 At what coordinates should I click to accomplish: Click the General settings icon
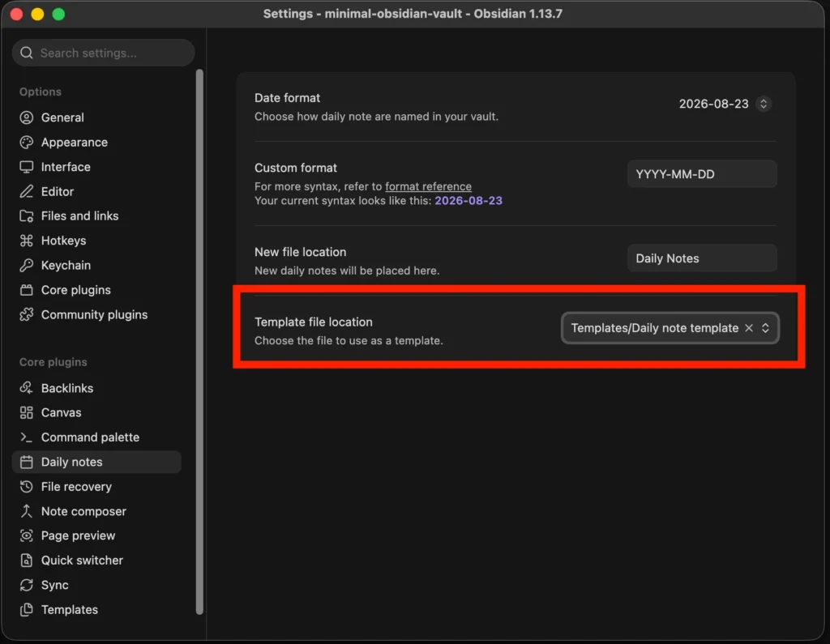[27, 117]
